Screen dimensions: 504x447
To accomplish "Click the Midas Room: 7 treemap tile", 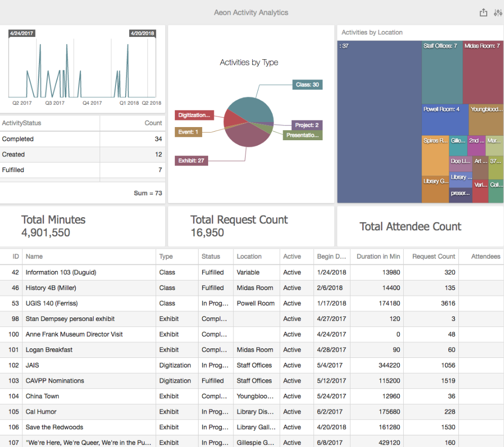I will [x=483, y=73].
